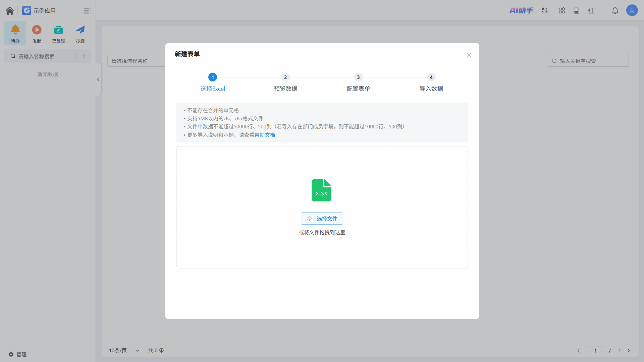
Task: Click the language translation icon in the top bar
Action: pyautogui.click(x=545, y=11)
